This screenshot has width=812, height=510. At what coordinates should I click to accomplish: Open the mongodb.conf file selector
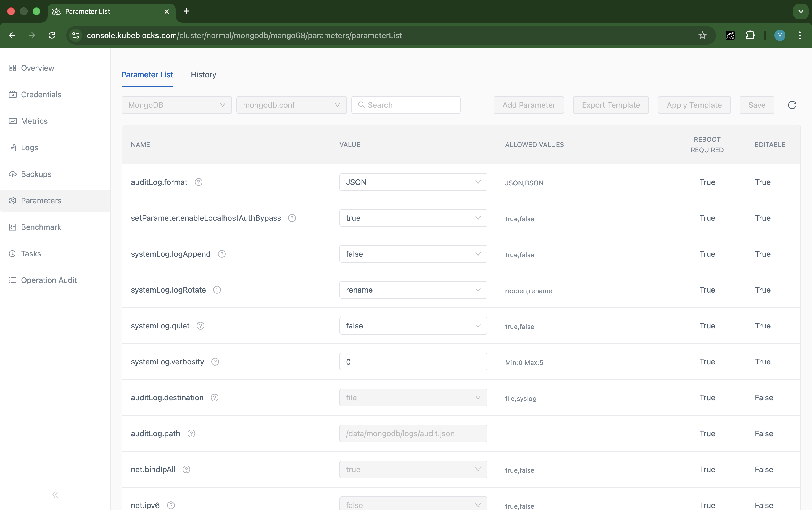click(292, 105)
